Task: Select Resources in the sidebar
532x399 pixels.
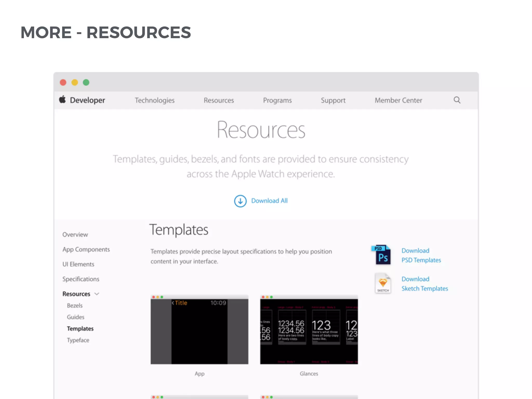Action: coord(76,294)
